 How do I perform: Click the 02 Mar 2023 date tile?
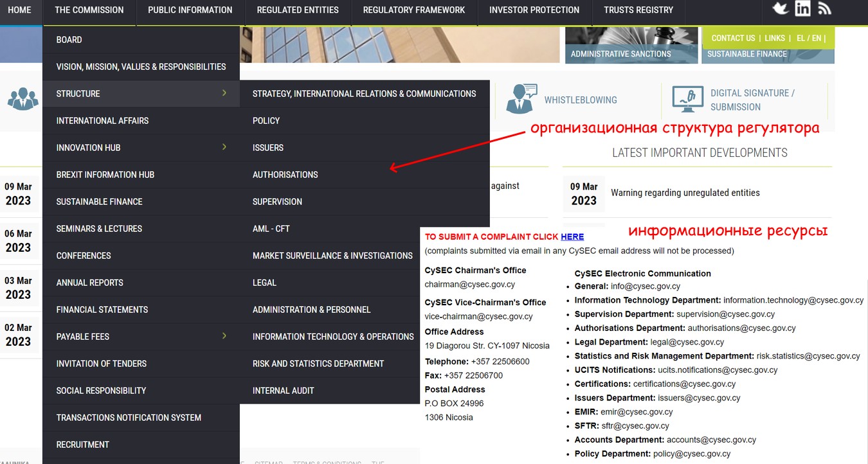pyautogui.click(x=19, y=335)
